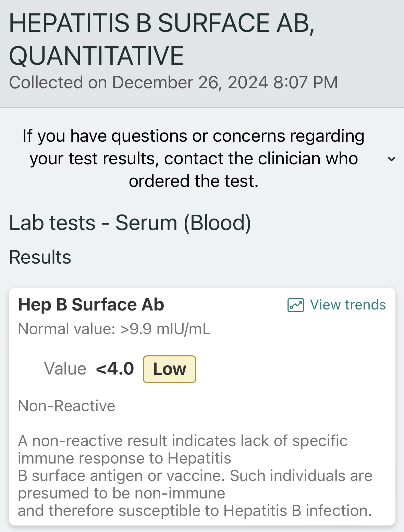404x532 pixels.
Task: Tap the <4.0 result value
Action: [115, 369]
